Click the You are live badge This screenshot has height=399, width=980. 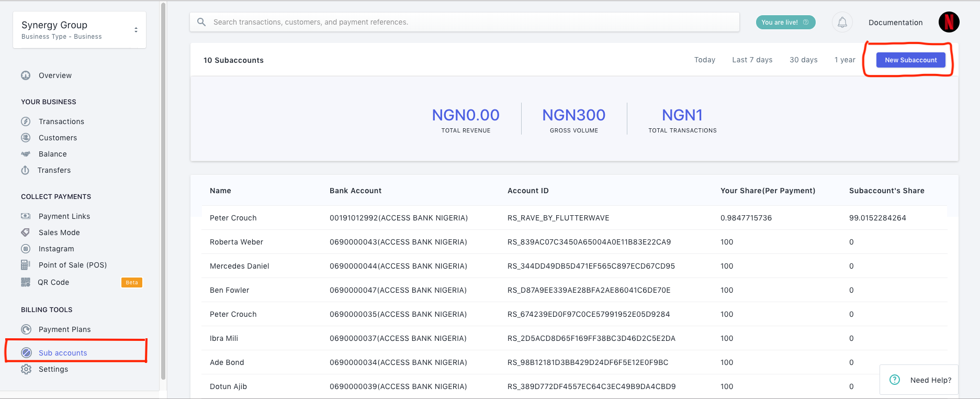[x=785, y=22]
